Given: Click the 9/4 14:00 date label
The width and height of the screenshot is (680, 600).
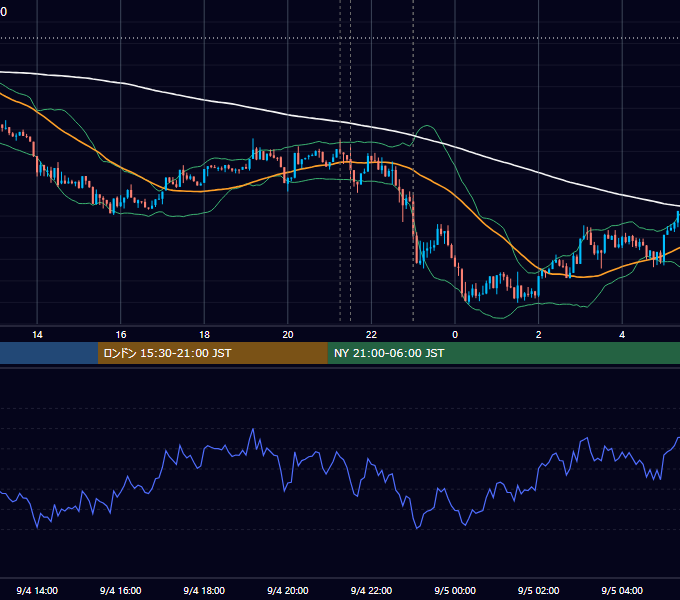Looking at the screenshot, I should (x=37, y=590).
